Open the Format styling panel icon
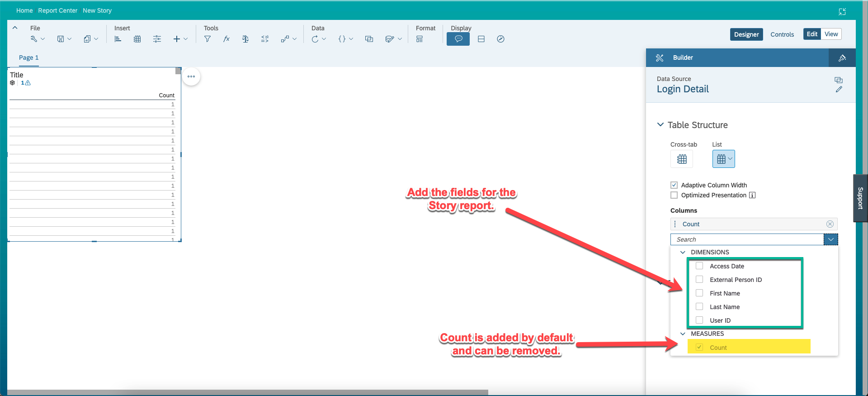Viewport: 868px width, 396px height. click(x=420, y=39)
